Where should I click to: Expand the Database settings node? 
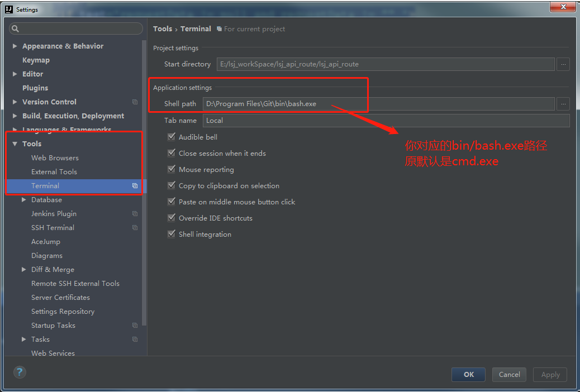(x=23, y=199)
